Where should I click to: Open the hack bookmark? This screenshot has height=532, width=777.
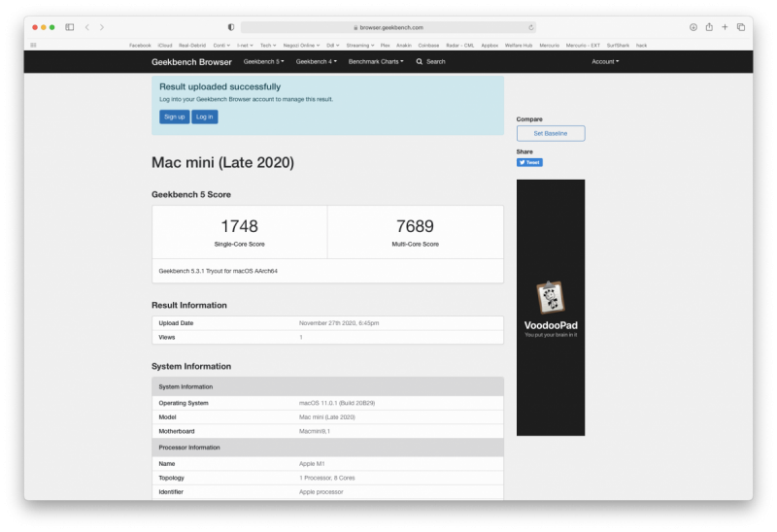pos(641,45)
